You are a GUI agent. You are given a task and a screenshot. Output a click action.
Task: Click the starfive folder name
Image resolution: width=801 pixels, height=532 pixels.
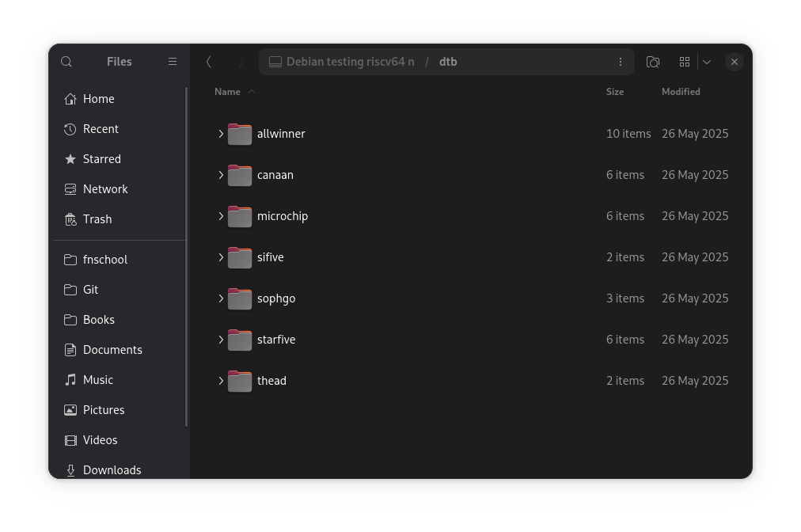pyautogui.click(x=276, y=340)
